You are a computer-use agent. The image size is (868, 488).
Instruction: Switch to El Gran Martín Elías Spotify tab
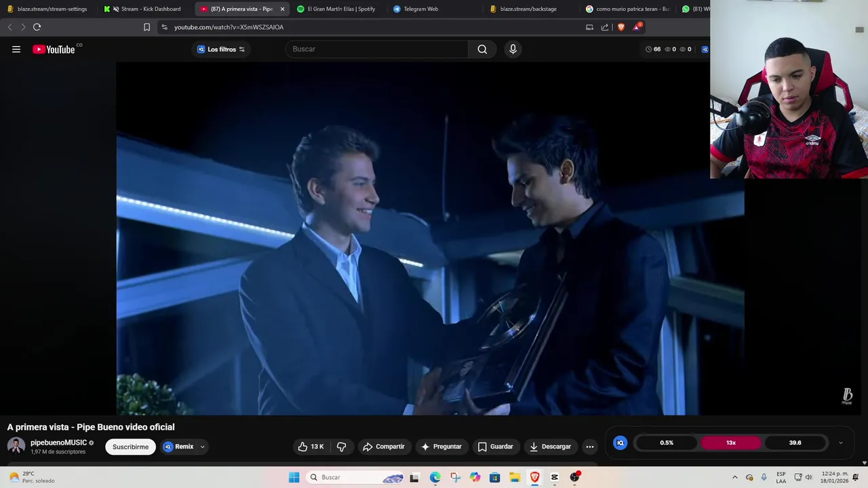(336, 9)
